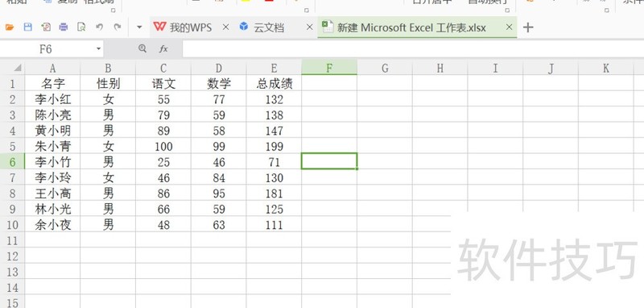The image size is (644, 308).
Task: Select column E header
Action: coord(274,68)
